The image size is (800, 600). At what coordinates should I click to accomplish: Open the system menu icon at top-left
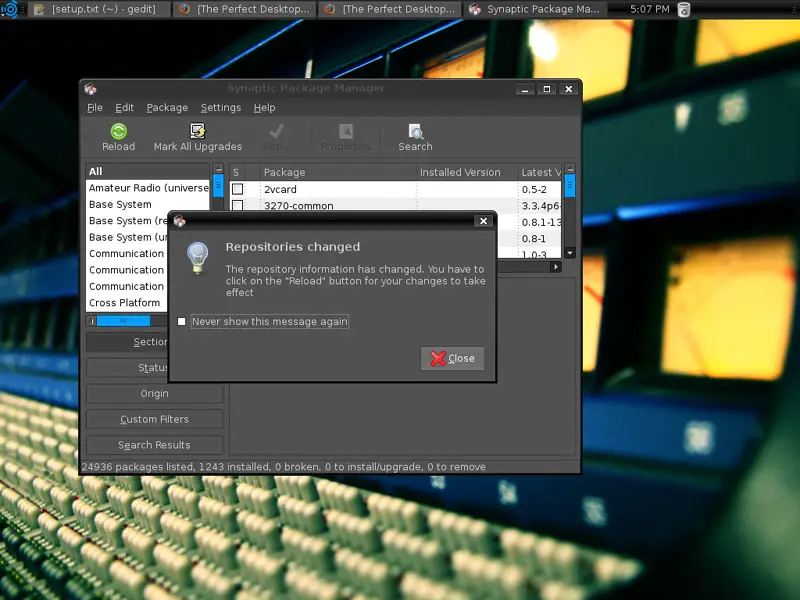[x=10, y=10]
